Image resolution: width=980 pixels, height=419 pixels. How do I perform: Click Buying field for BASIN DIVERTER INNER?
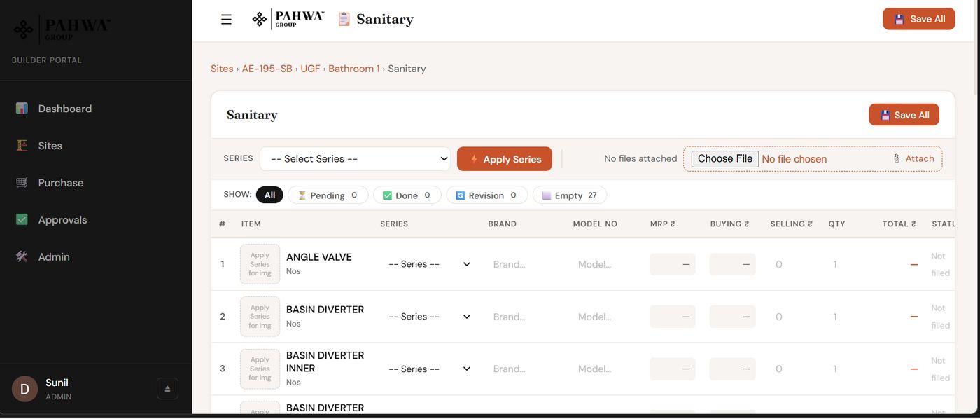pyautogui.click(x=733, y=369)
